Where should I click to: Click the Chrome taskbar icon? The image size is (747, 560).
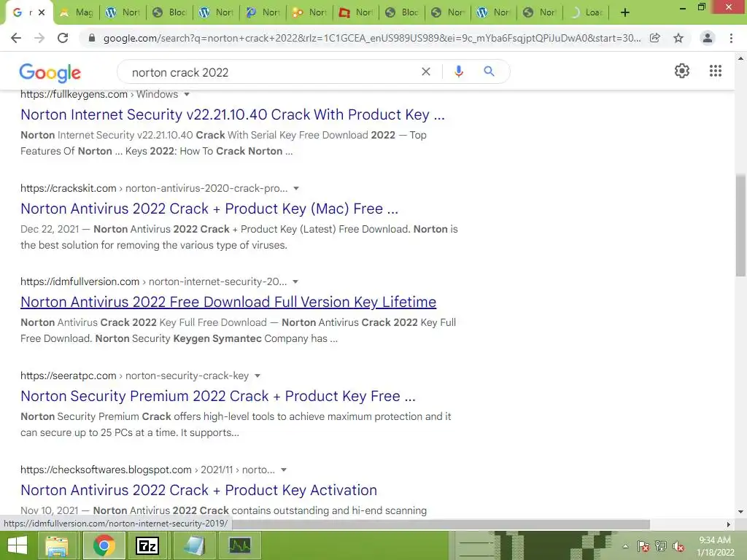[x=104, y=545]
